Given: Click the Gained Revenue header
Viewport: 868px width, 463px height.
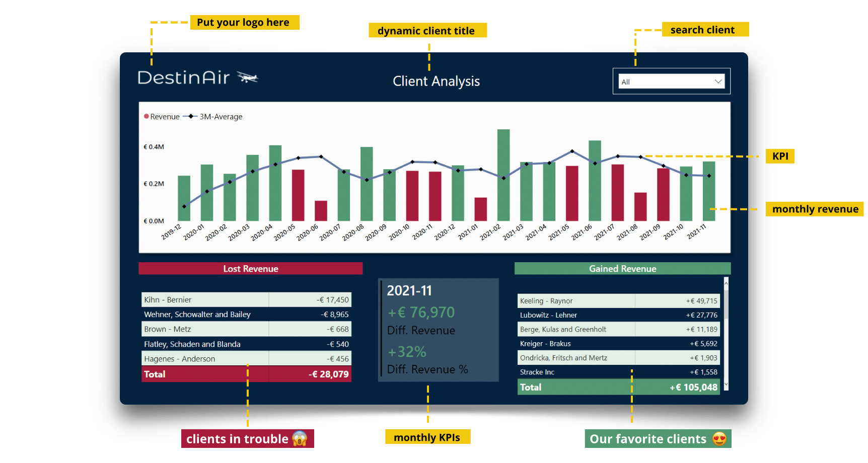Looking at the screenshot, I should (622, 269).
